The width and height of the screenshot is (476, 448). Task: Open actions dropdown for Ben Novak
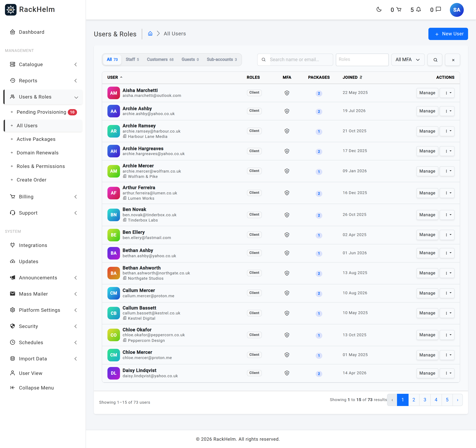coord(447,215)
